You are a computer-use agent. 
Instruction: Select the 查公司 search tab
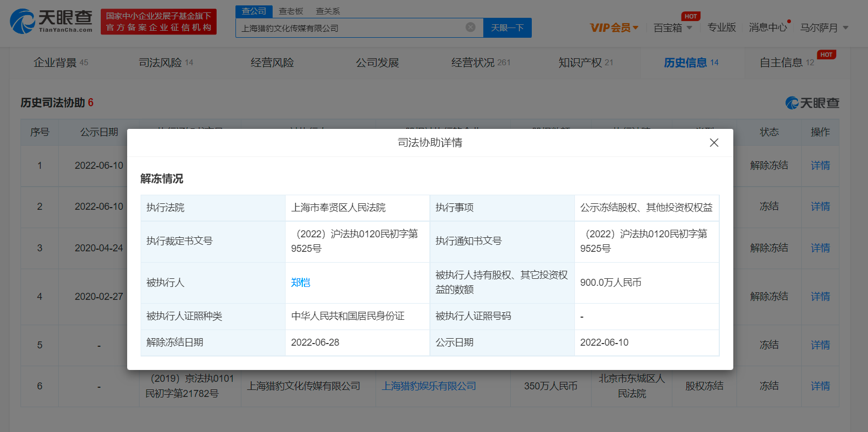coord(254,11)
